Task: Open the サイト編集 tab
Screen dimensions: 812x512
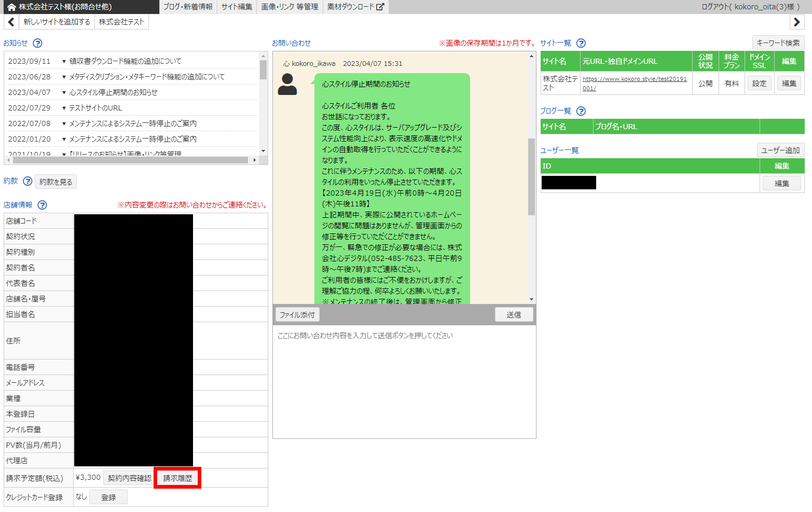Action: 237,7
